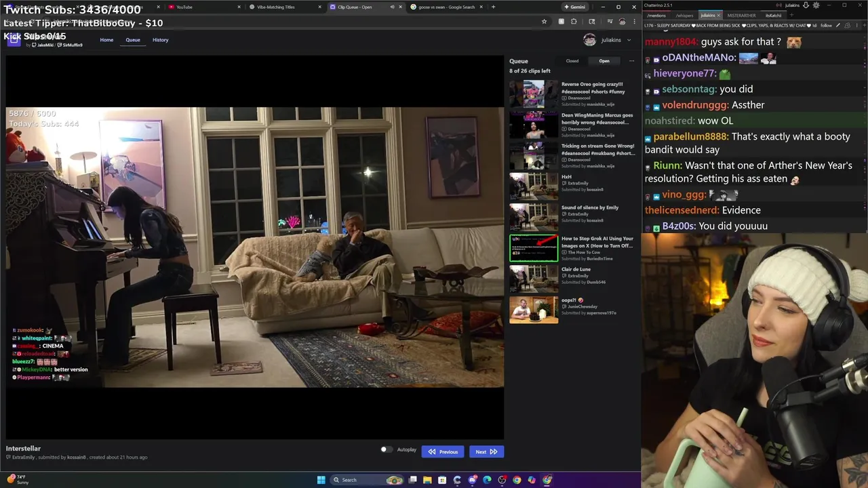Open File Explorer from taskbar
This screenshot has width=868, height=488.
[x=427, y=480]
